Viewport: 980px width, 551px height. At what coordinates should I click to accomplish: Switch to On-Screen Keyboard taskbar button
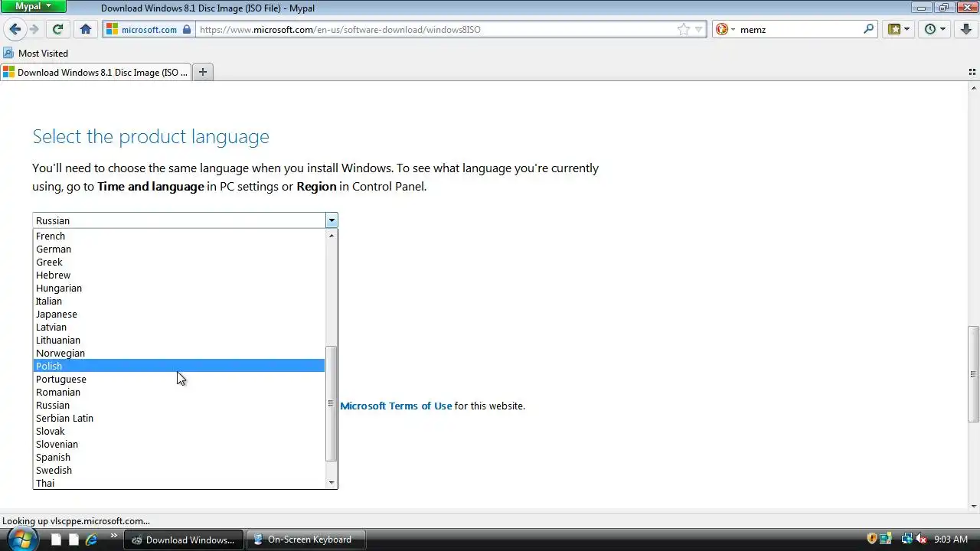click(x=305, y=540)
